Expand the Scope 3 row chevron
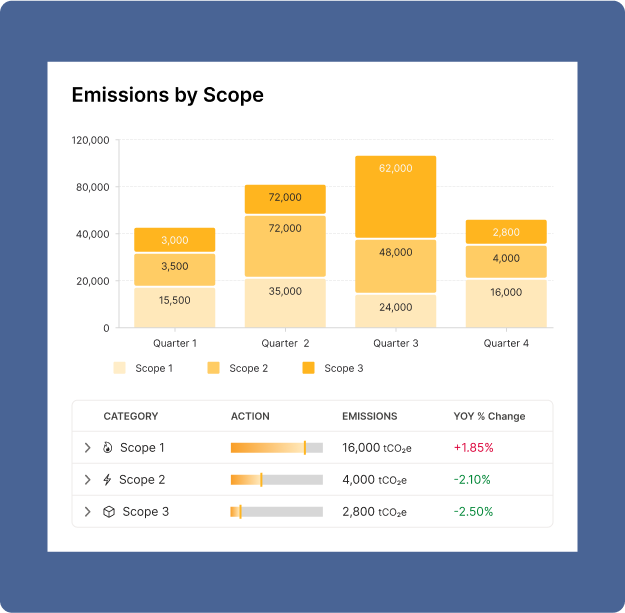Image resolution: width=625 pixels, height=613 pixels. click(87, 512)
